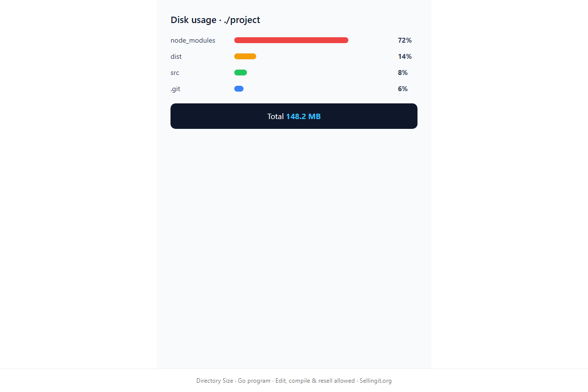588x392 pixels.
Task: Select the dist folder label
Action: 176,56
